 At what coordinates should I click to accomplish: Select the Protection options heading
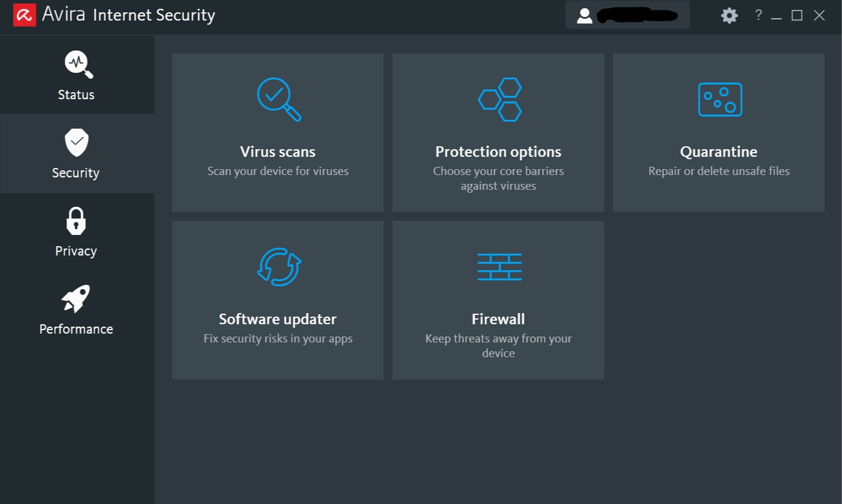pos(498,152)
